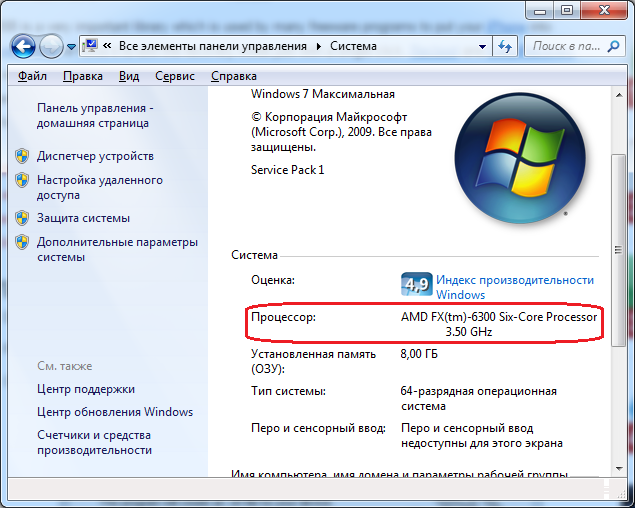Open the Правка menu
This screenshot has height=508, width=635.
tap(83, 76)
